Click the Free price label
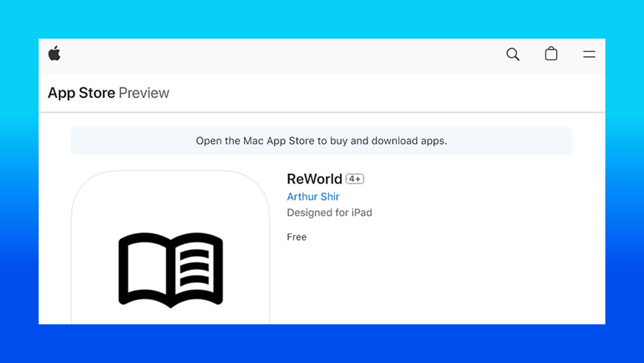The image size is (644, 363). click(x=296, y=237)
